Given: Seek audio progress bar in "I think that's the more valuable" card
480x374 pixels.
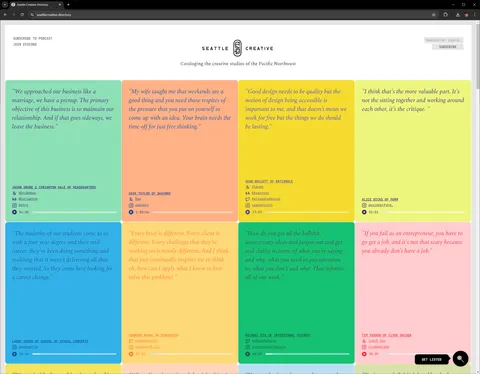Looking at the screenshot, I should click(424, 212).
